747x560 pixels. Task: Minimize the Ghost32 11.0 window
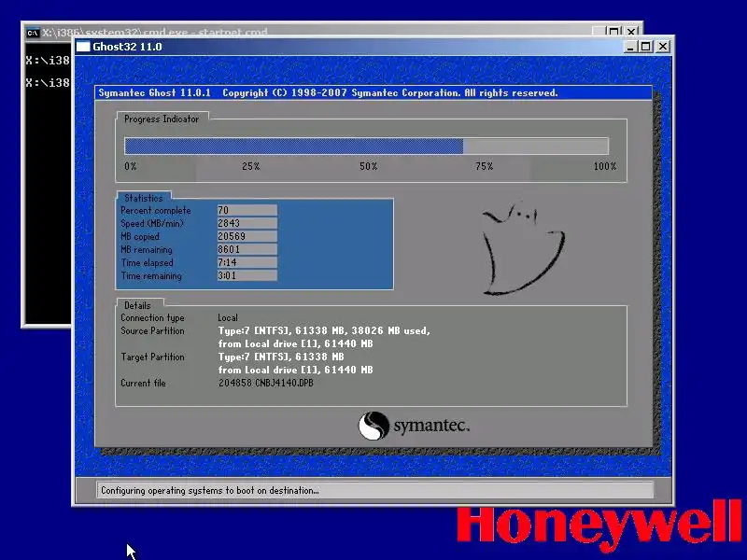click(629, 47)
